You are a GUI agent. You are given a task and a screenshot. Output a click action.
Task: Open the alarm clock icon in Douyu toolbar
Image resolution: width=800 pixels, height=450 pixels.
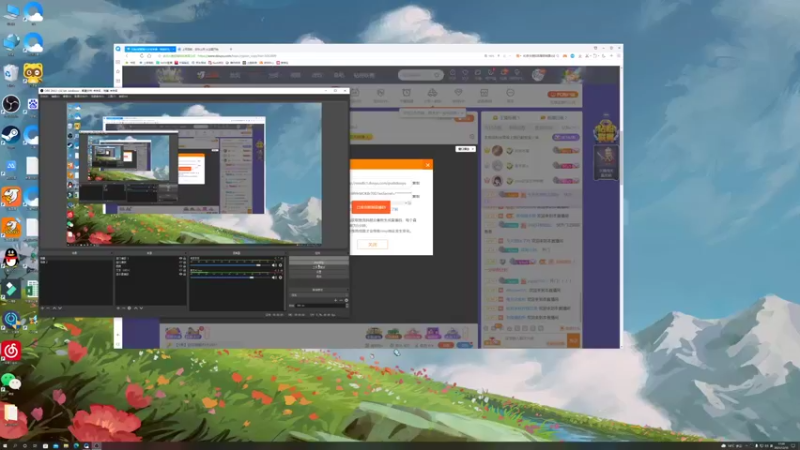[x=407, y=94]
